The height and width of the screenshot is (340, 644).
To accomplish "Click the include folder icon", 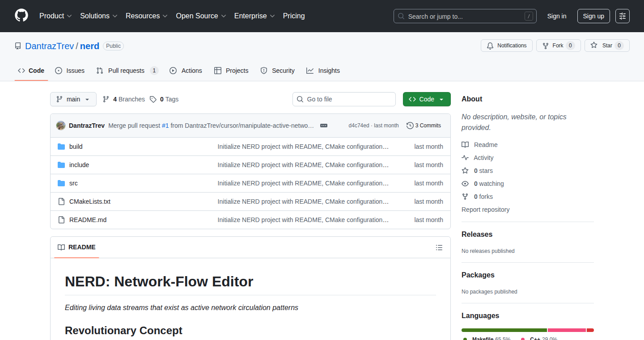I will pyautogui.click(x=61, y=165).
